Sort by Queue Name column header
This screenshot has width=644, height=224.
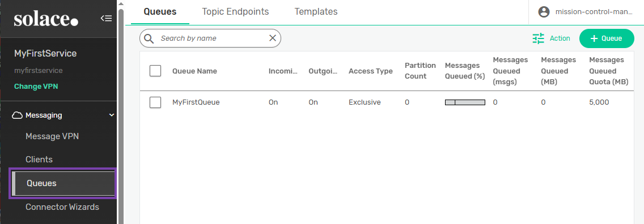tap(194, 71)
